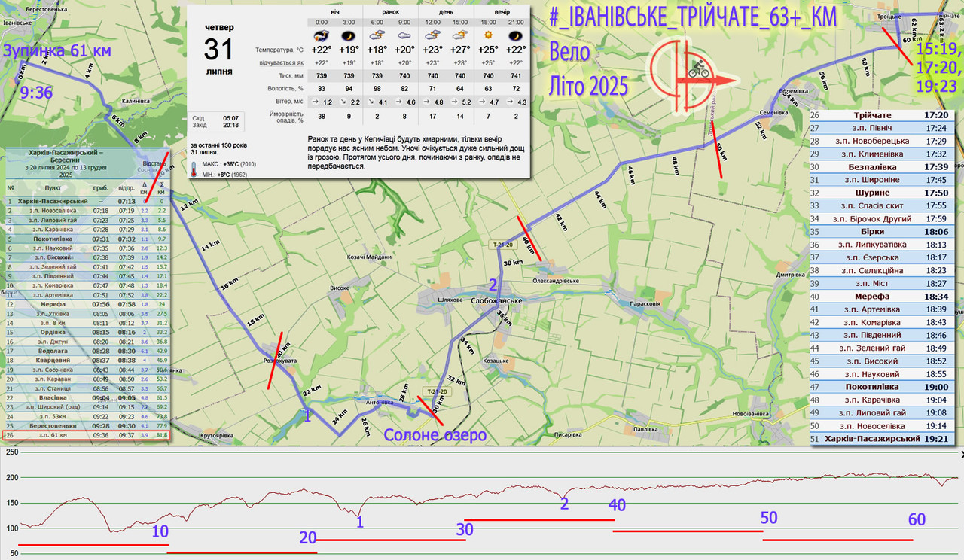Click the weather widget date number 31
Screen dimensions: 964x560
(x=218, y=50)
